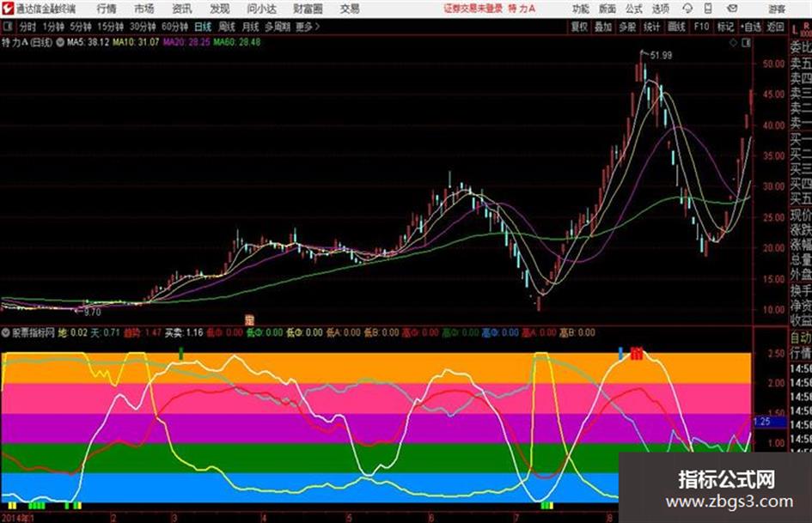
Task: Switch to 5分钟 period tab
Action: point(81,27)
